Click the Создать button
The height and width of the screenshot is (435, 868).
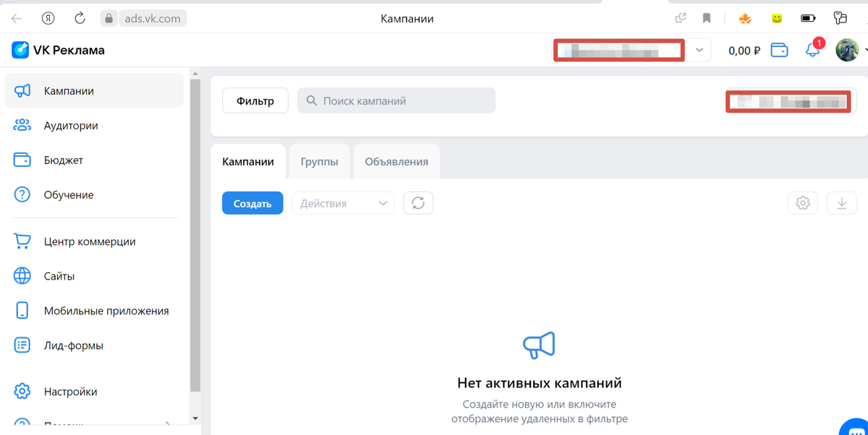coord(252,203)
